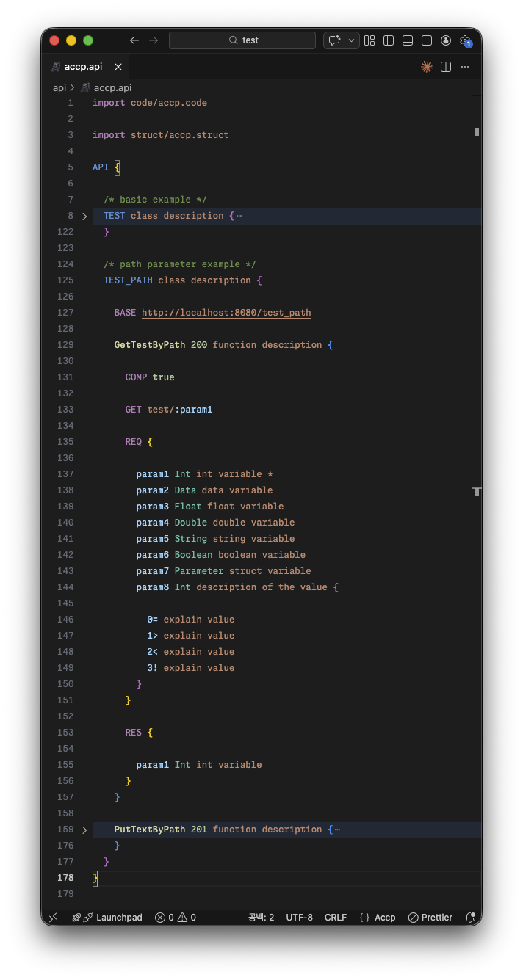
Task: Click 'GET test/:param1' line
Action: pyautogui.click(x=169, y=410)
